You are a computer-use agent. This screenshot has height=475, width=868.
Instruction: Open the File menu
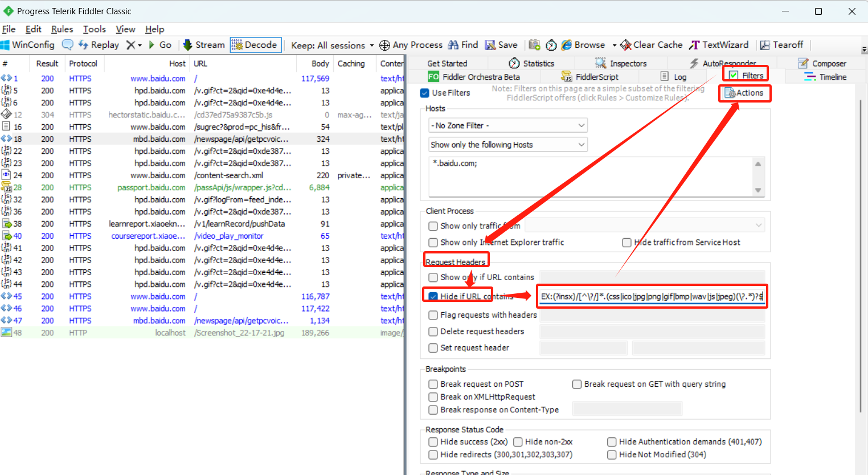coord(9,29)
